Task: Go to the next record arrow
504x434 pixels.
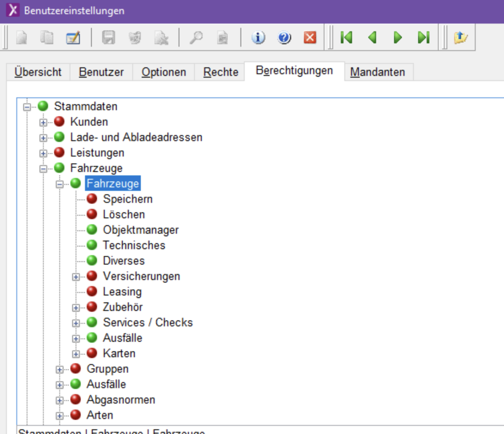Action: 398,38
